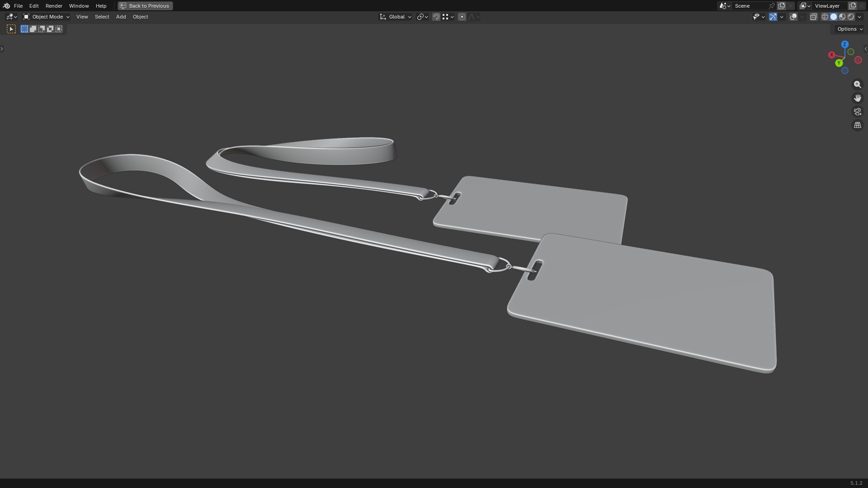Choose the Subtract selection mode

[x=42, y=29]
